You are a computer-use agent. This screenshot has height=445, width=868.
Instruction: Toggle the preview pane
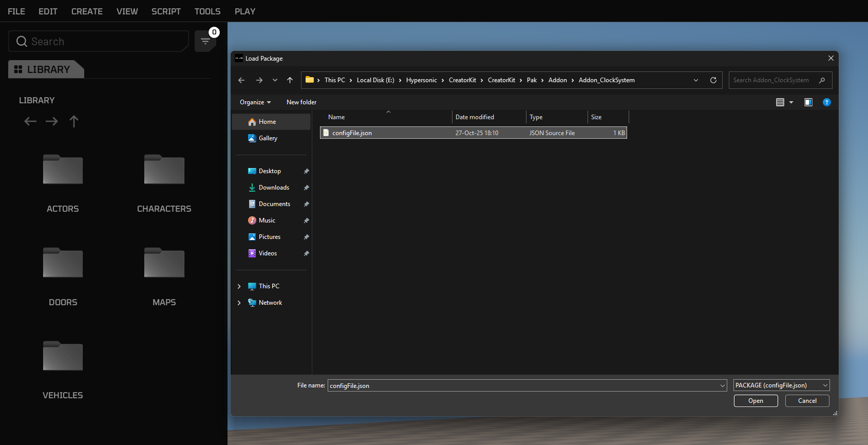point(808,102)
